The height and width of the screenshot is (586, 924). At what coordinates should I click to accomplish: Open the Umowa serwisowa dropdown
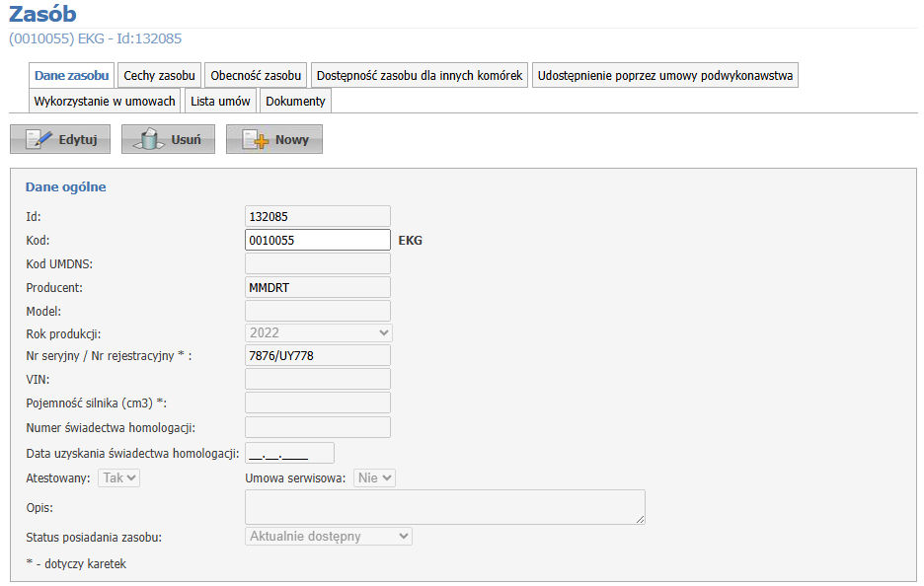click(374, 477)
